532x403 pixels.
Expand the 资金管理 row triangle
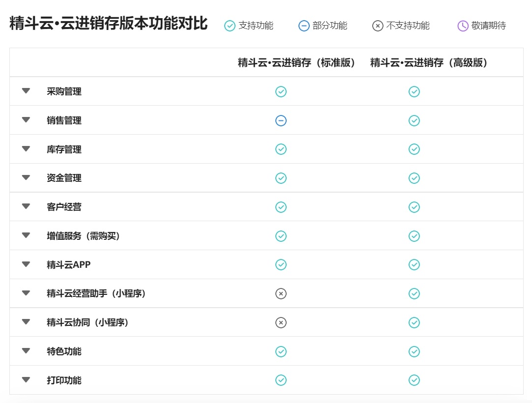[26, 177]
